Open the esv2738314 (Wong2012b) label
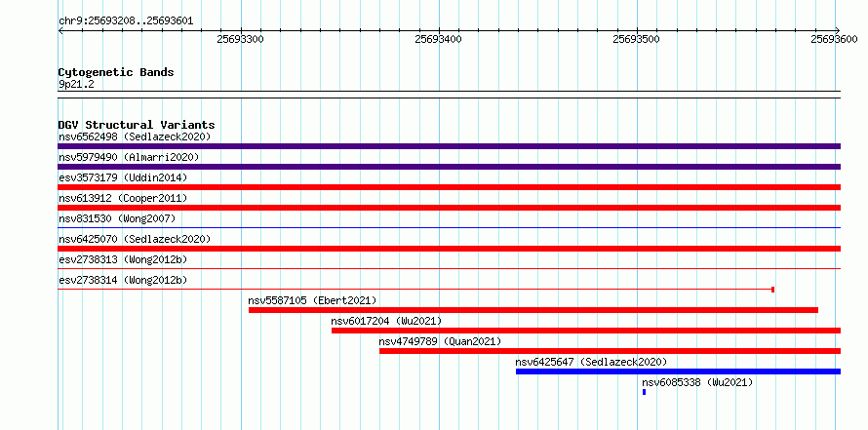868x430 pixels. pyautogui.click(x=123, y=280)
